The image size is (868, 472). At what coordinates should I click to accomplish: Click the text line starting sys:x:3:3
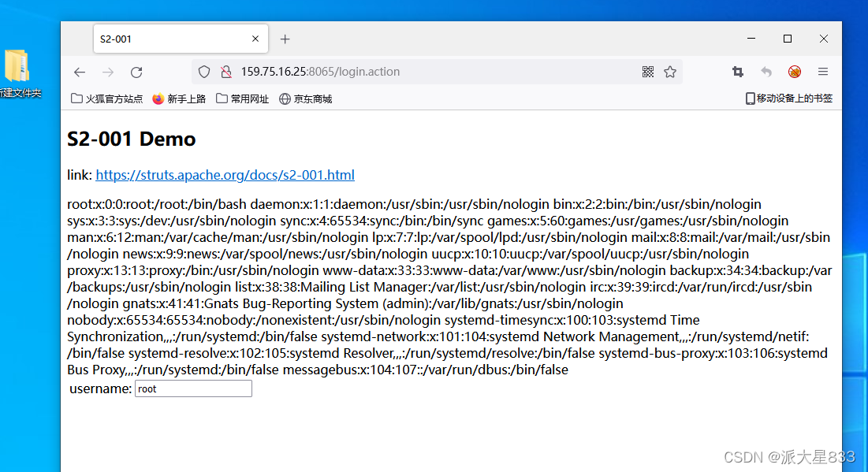(427, 221)
